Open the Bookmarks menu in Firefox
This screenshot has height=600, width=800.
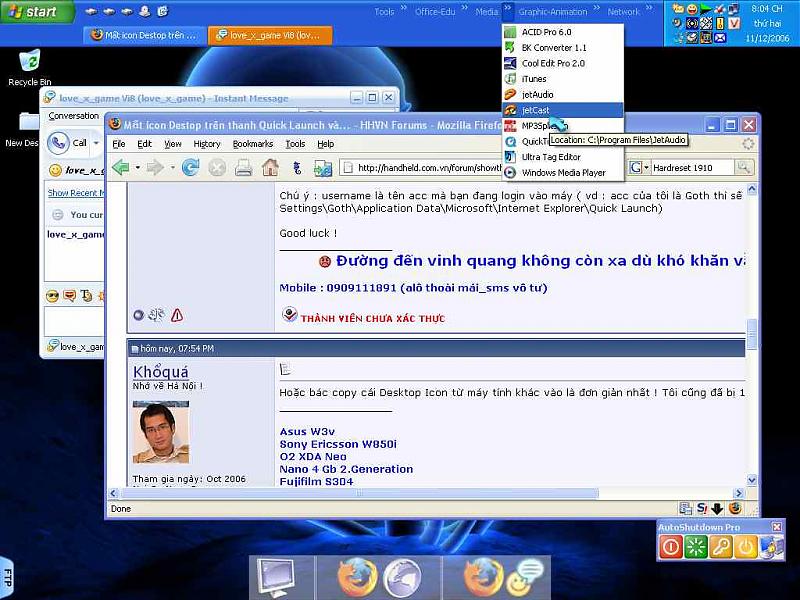(252, 143)
